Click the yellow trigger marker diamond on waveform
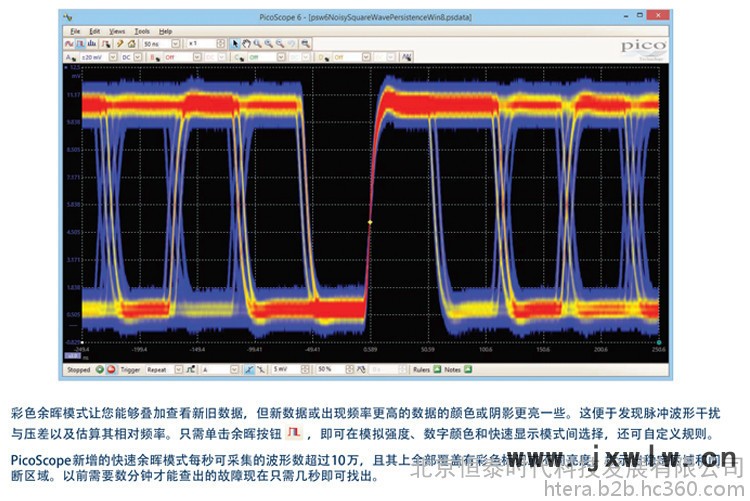The width and height of the screenshot is (750, 501). click(x=370, y=222)
